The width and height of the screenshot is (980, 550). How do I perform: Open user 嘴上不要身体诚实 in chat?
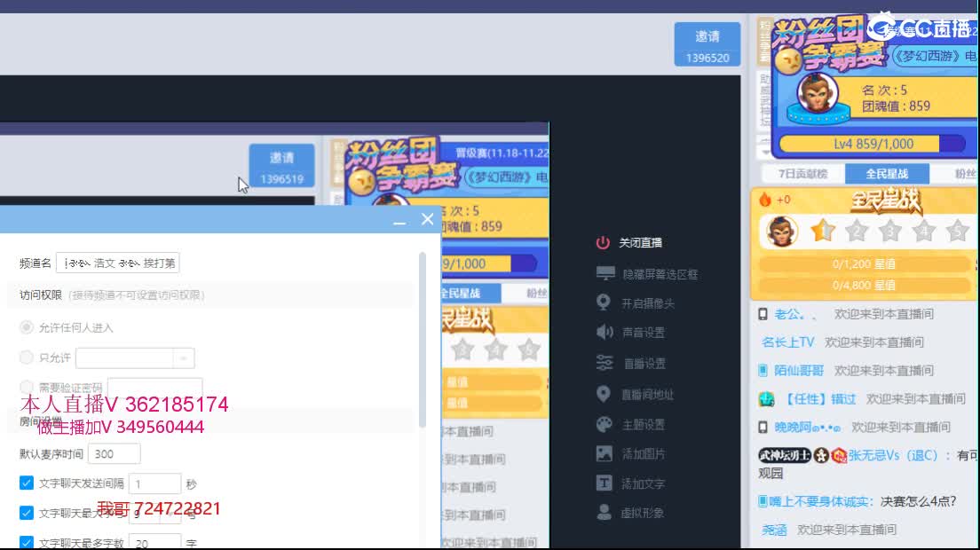(820, 501)
